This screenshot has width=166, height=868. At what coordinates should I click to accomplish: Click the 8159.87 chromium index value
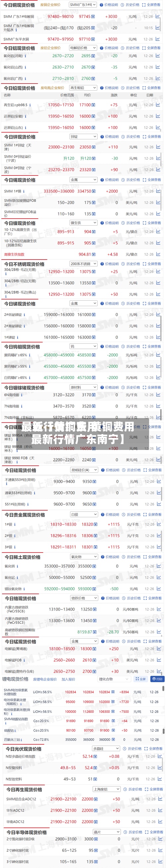[x=85, y=632]
